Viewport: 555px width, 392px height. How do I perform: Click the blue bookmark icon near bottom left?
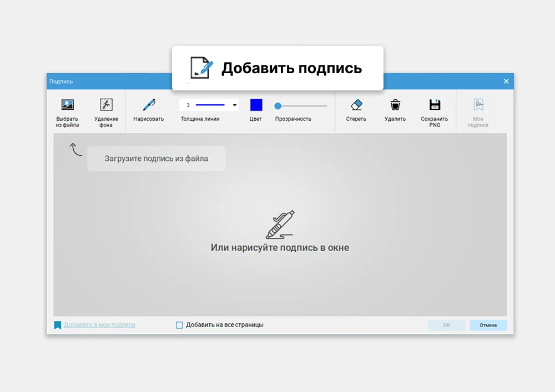(x=58, y=324)
